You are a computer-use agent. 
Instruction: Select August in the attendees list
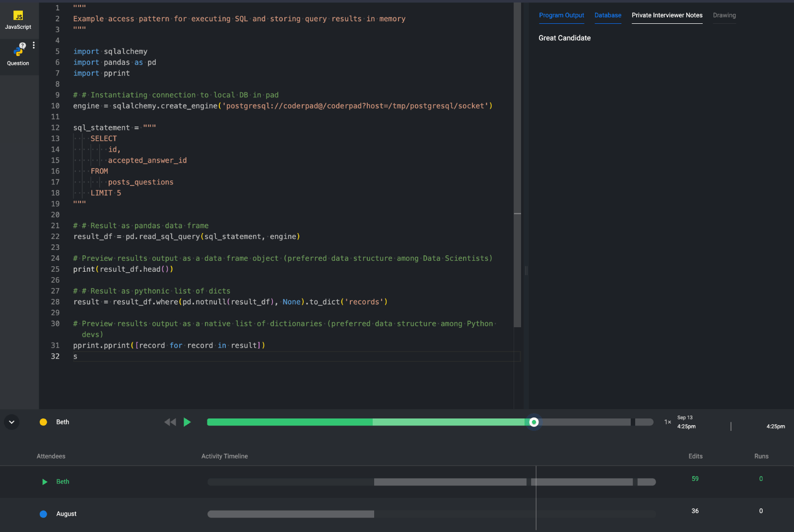click(66, 514)
